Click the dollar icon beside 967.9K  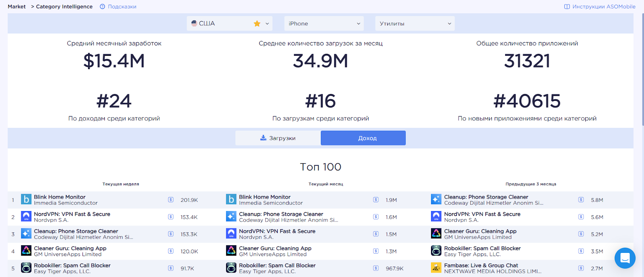(376, 268)
